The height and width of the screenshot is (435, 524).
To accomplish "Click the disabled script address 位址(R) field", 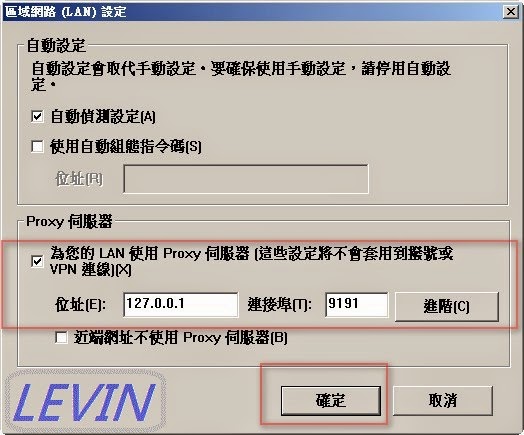I will coord(246,179).
